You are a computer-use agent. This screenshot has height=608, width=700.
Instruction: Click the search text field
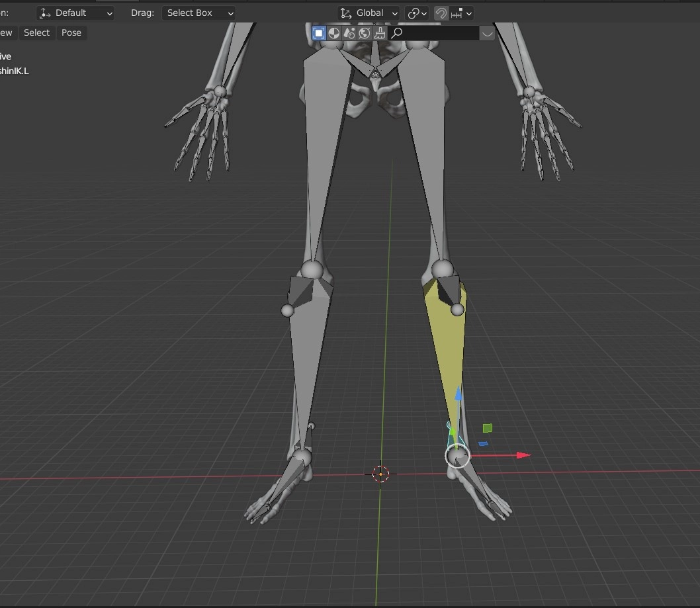pyautogui.click(x=441, y=33)
